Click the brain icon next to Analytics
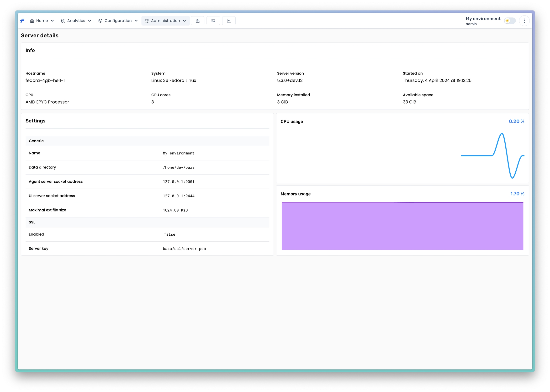Image resolution: width=550 pixels, height=392 pixels. (63, 21)
